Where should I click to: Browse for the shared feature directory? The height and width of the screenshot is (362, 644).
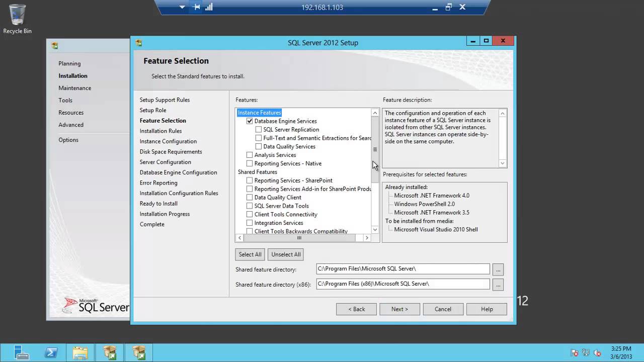[498, 269]
